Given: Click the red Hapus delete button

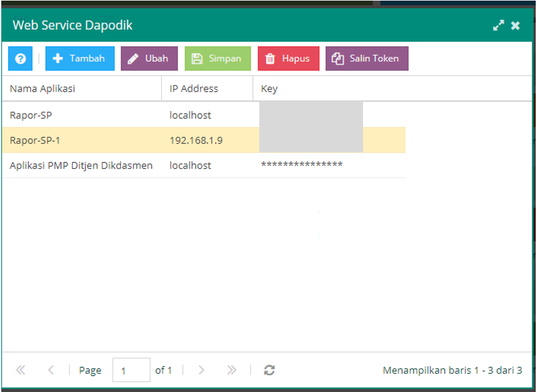Looking at the screenshot, I should click(288, 59).
